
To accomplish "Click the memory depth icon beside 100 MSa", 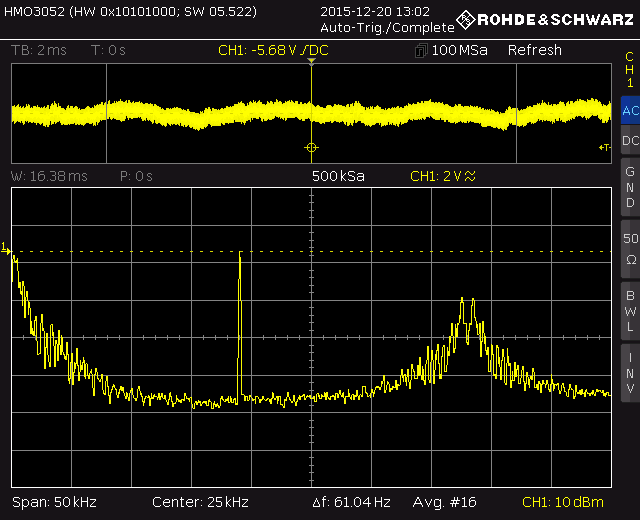I will (420, 51).
